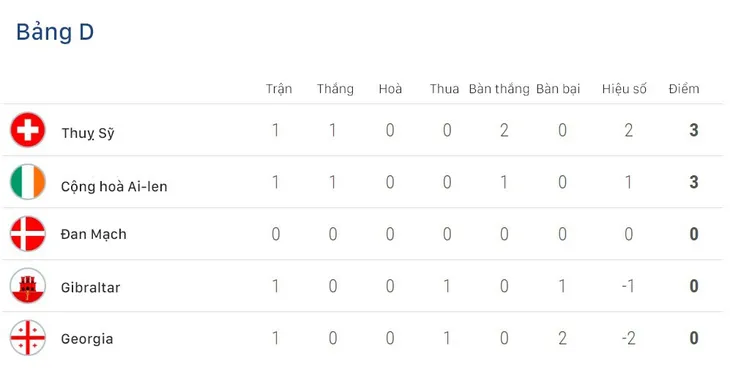Open the Thuỵ Sỹ team link
This screenshot has width=730, height=368.
(x=88, y=133)
